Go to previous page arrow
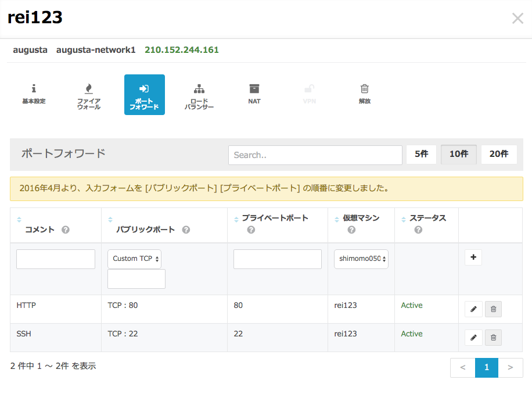Image resolution: width=532 pixels, height=405 pixels. 463,368
